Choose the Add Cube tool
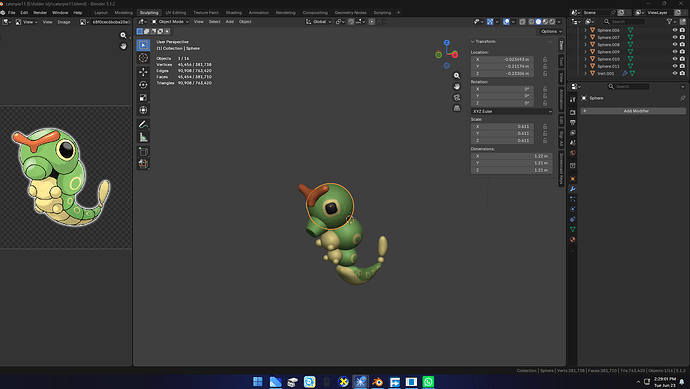 [x=143, y=152]
